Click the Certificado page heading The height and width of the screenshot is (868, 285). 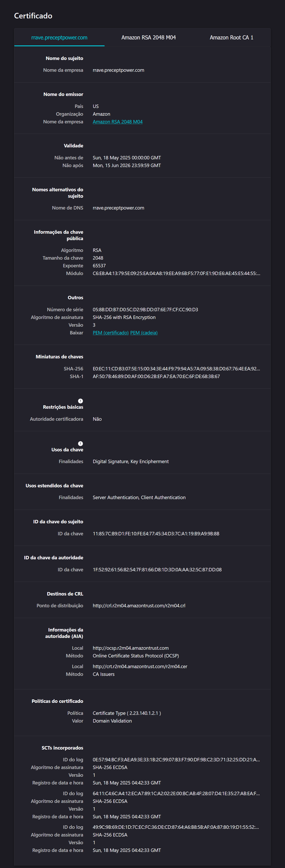(x=33, y=15)
